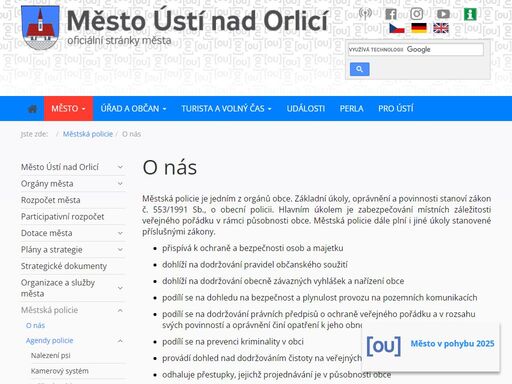
Task: Open Dotace města sidebar link
Action: point(46,233)
